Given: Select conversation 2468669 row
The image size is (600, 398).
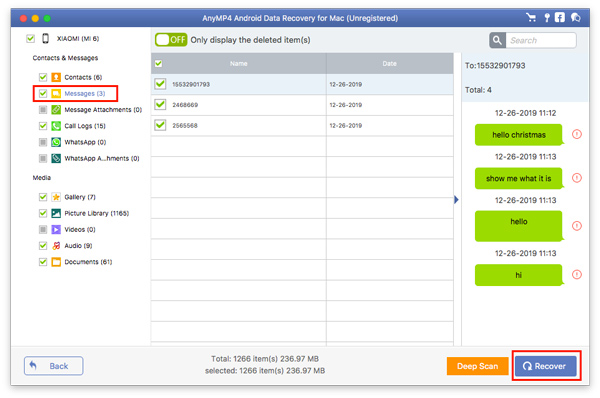Looking at the screenshot, I should tap(302, 105).
